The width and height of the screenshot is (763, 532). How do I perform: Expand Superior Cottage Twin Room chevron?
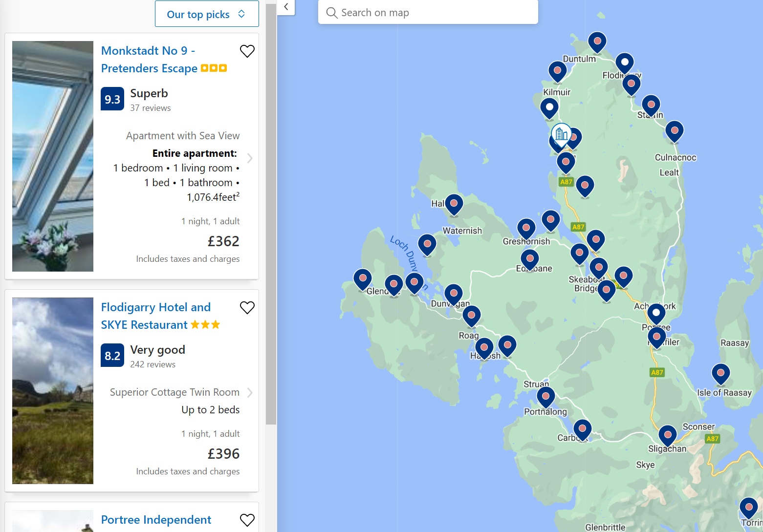(x=250, y=393)
